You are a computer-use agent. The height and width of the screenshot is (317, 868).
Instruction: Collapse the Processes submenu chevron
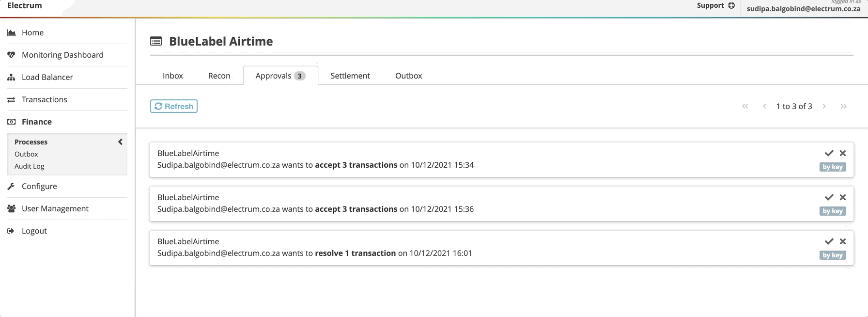click(120, 142)
